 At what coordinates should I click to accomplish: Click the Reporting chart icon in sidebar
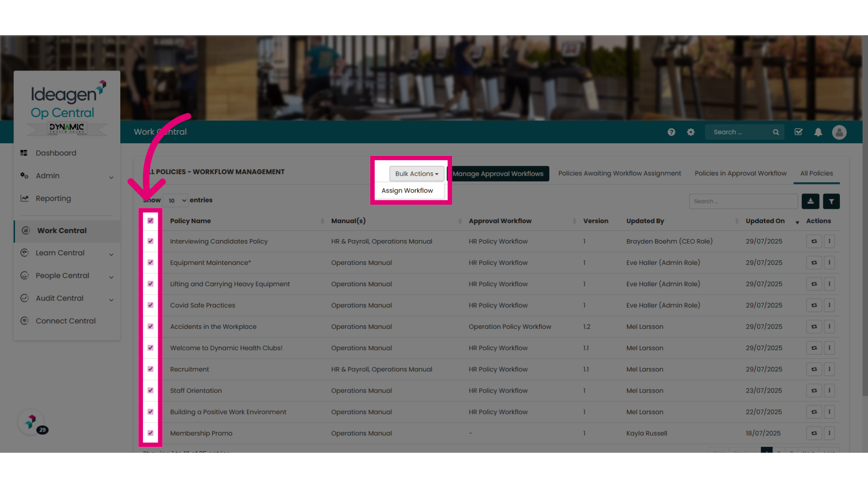(x=24, y=198)
